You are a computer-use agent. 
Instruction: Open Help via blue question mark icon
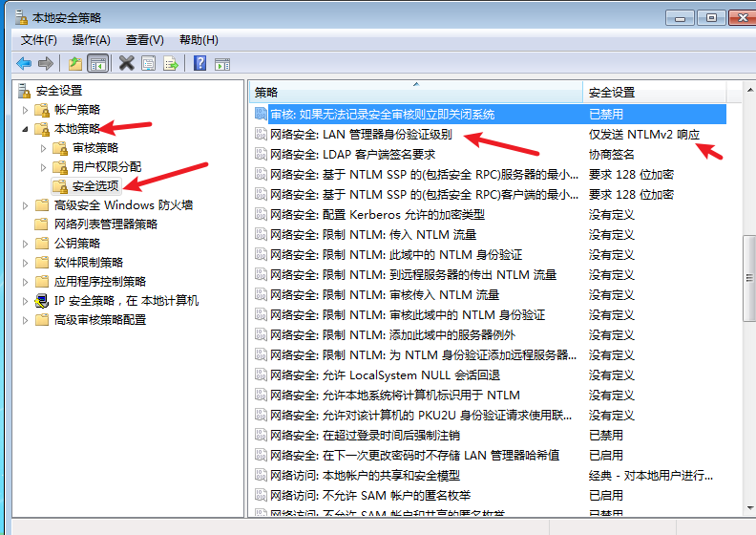pos(200,63)
